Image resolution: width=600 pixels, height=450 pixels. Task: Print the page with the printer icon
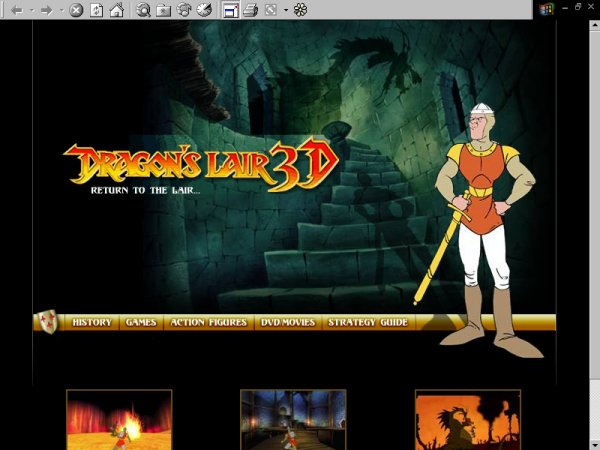tap(251, 10)
